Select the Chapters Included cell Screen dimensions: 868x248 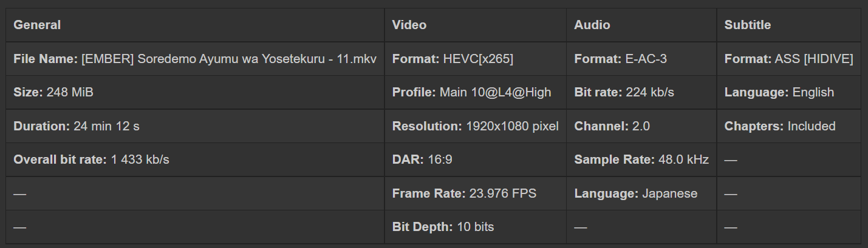pyautogui.click(x=780, y=126)
